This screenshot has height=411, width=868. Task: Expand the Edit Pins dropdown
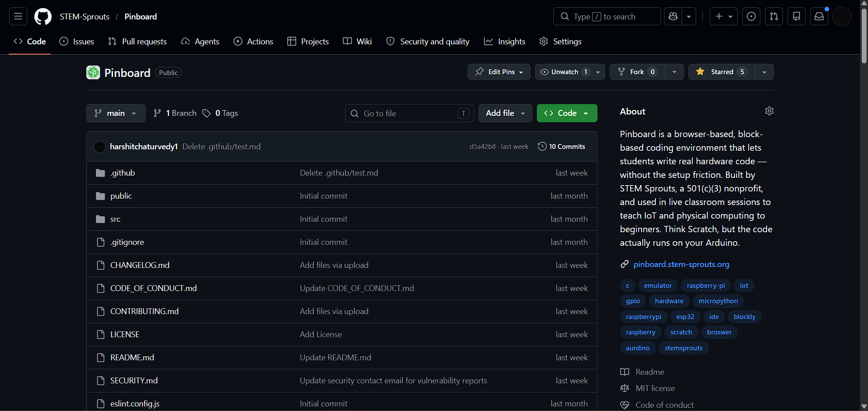pos(499,72)
